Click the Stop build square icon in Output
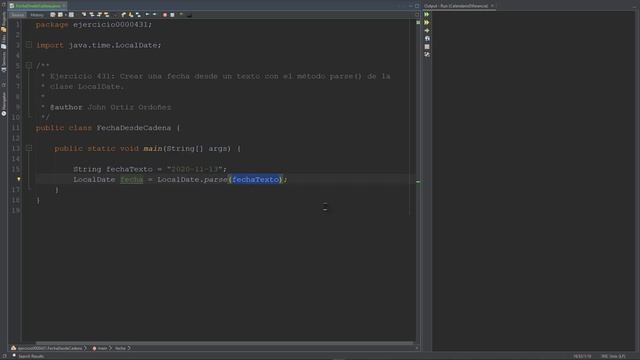The height and width of the screenshot is (360, 640). click(x=427, y=47)
